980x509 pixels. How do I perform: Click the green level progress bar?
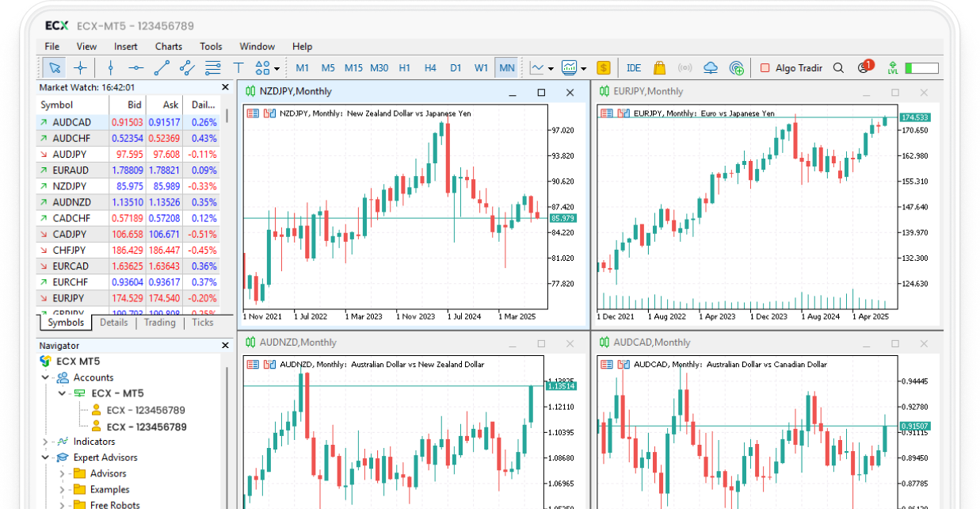pyautogui.click(x=921, y=68)
